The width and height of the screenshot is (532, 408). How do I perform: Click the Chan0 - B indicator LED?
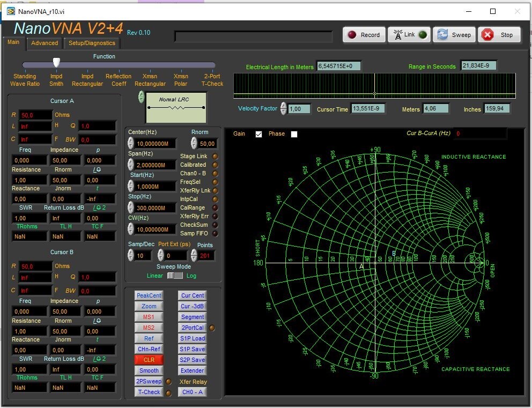[215, 173]
